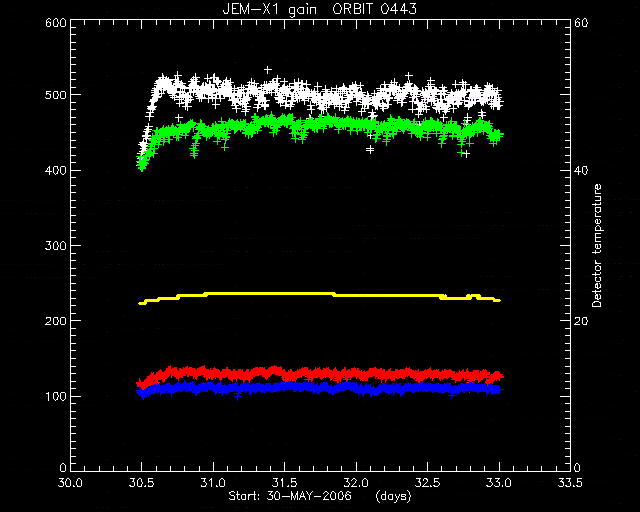Click the white outlier point above 500 near 31.4
640x512 pixels.
coord(268,70)
